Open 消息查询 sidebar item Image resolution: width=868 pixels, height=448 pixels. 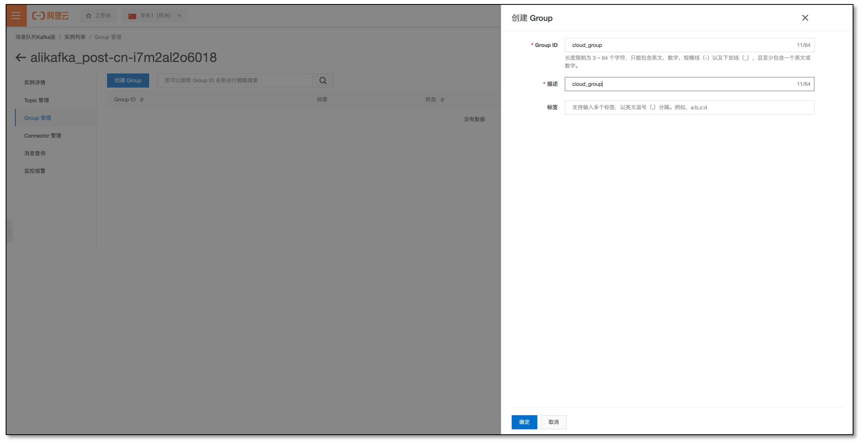[35, 153]
